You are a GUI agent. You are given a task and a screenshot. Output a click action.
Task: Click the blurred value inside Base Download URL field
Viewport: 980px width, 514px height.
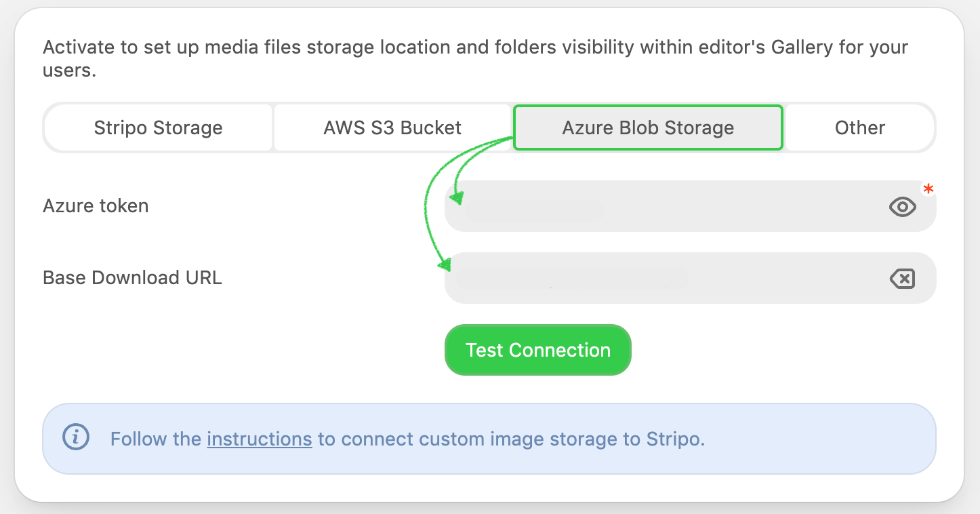[x=573, y=279]
